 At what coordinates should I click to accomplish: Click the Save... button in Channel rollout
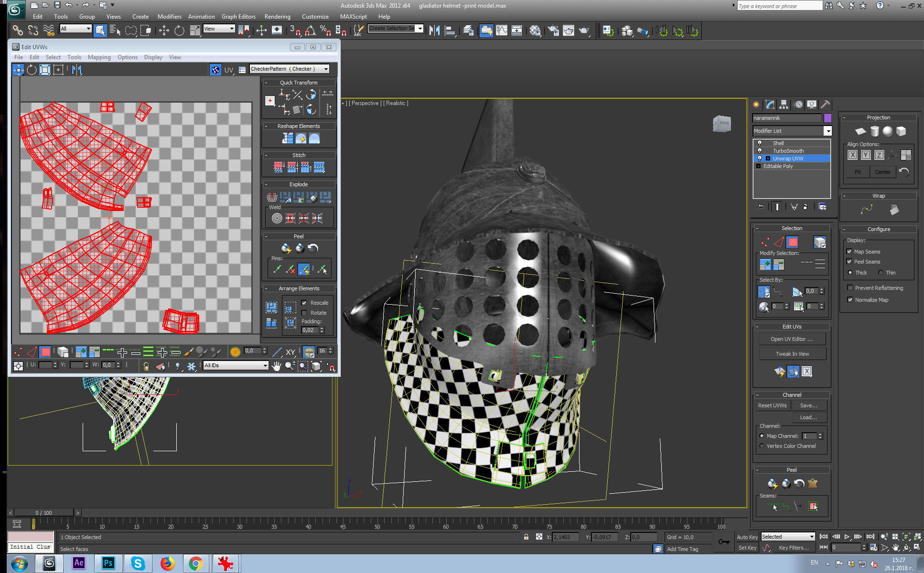[809, 405]
